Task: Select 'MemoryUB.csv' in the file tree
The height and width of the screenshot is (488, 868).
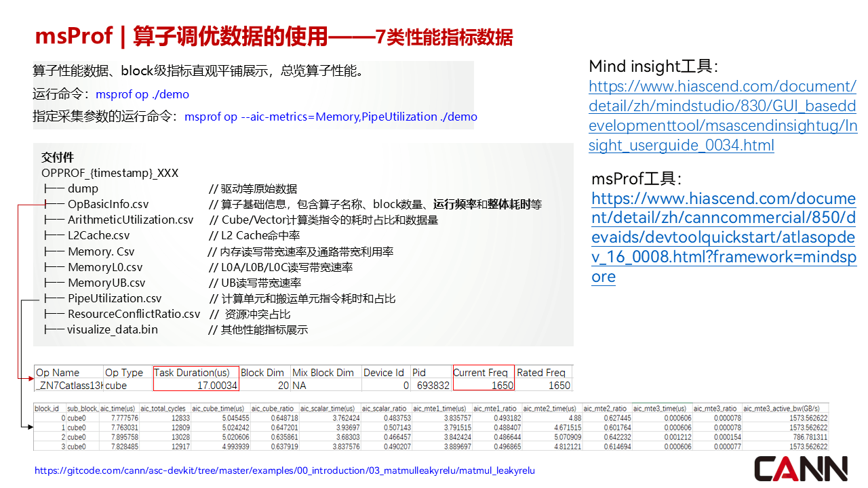Action: (x=106, y=283)
